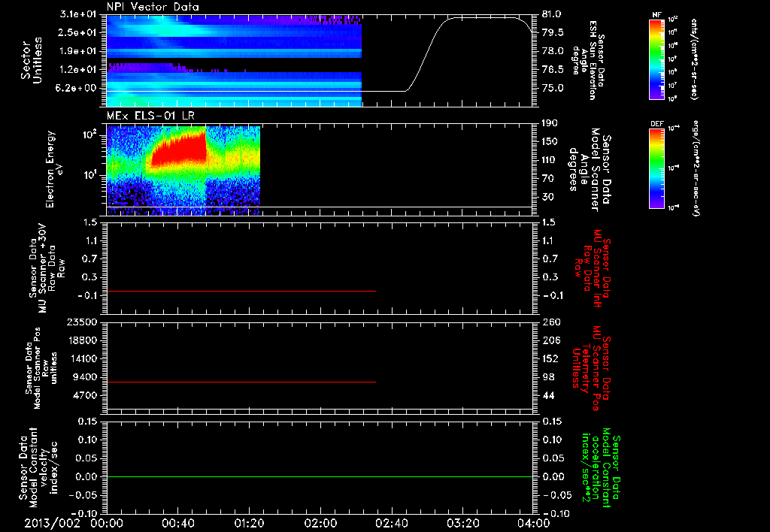The height and width of the screenshot is (532, 770).
Task: Click the '1.2e+01' sector tick value
Action: tap(78, 70)
